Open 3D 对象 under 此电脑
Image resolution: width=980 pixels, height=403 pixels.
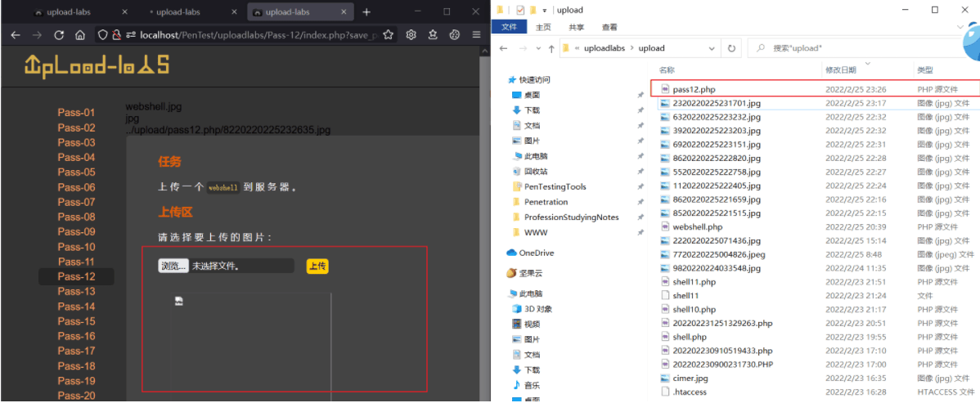(x=538, y=309)
